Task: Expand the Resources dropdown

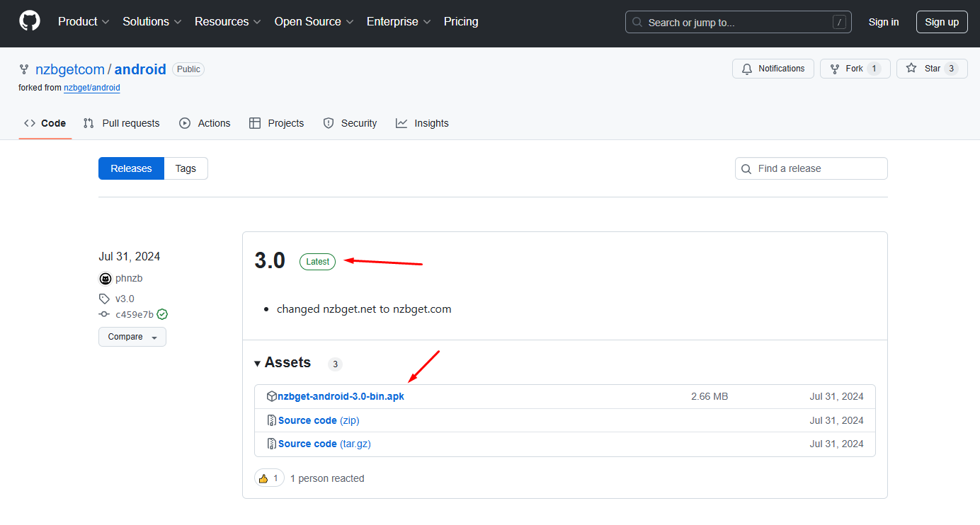Action: point(228,22)
